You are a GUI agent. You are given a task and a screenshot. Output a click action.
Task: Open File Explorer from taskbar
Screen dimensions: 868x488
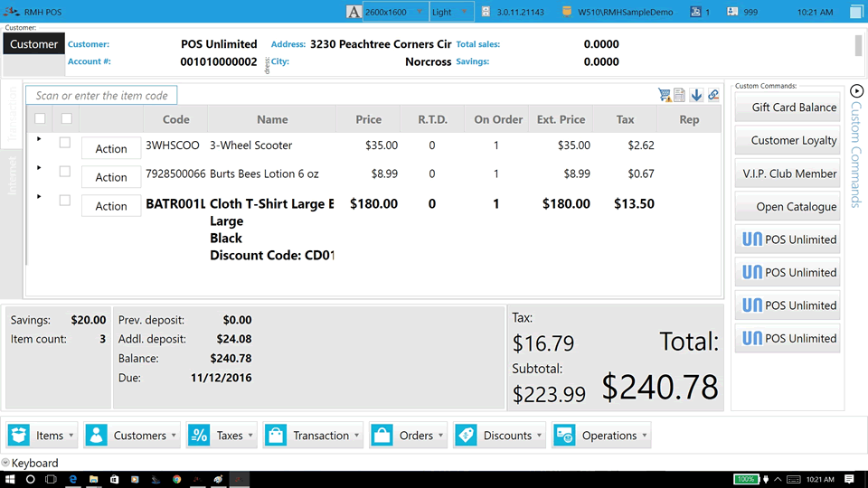pyautogui.click(x=93, y=480)
